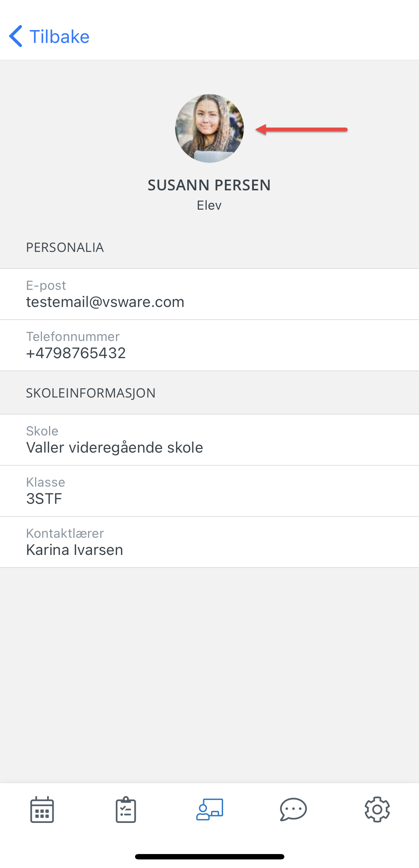Tap phone number +4798765432
Viewport: 419px width, 868px height.
pos(76,353)
